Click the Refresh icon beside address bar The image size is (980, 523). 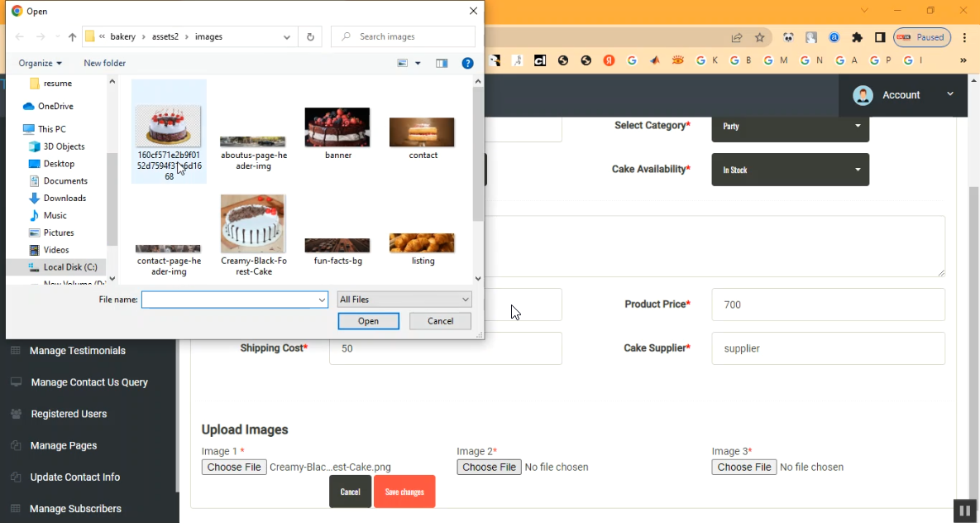[x=310, y=36]
